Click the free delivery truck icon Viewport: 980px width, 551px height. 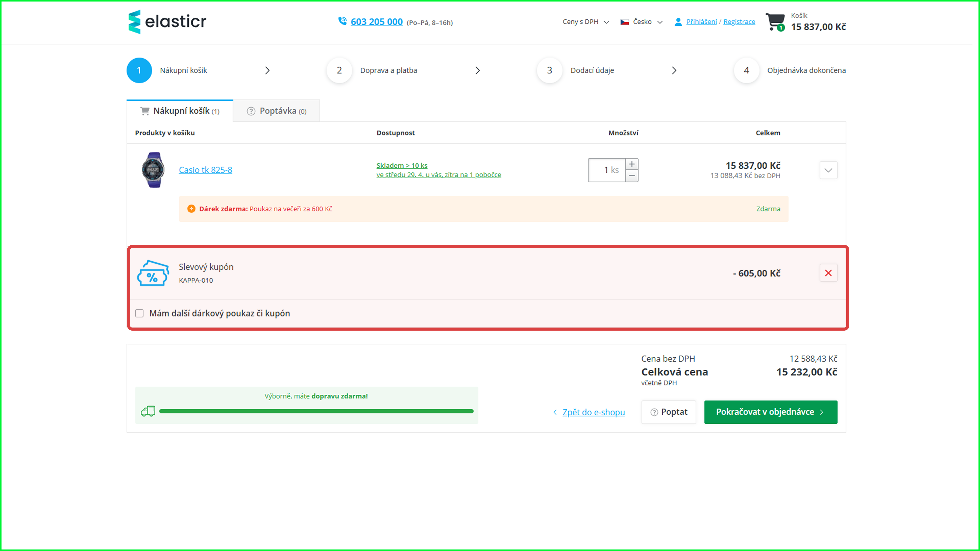tap(148, 411)
